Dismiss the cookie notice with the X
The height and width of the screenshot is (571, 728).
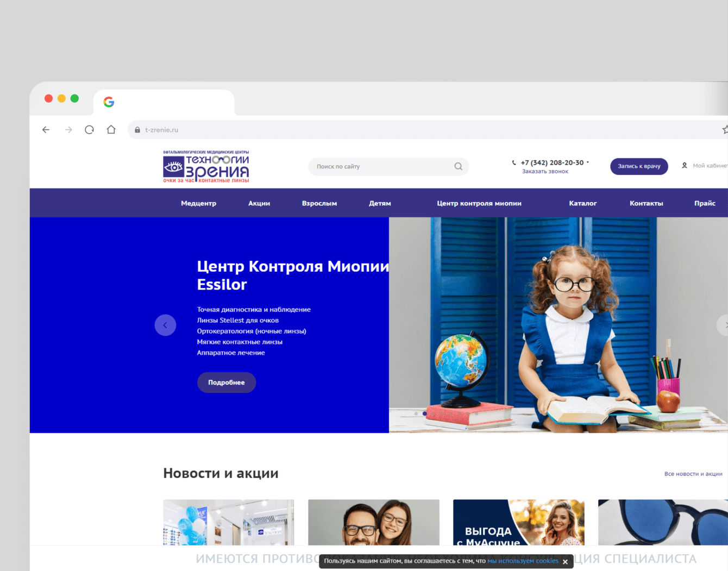(x=565, y=562)
